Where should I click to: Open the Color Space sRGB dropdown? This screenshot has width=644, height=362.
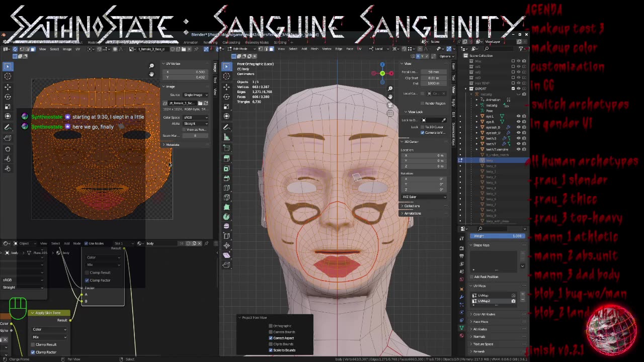point(196,117)
